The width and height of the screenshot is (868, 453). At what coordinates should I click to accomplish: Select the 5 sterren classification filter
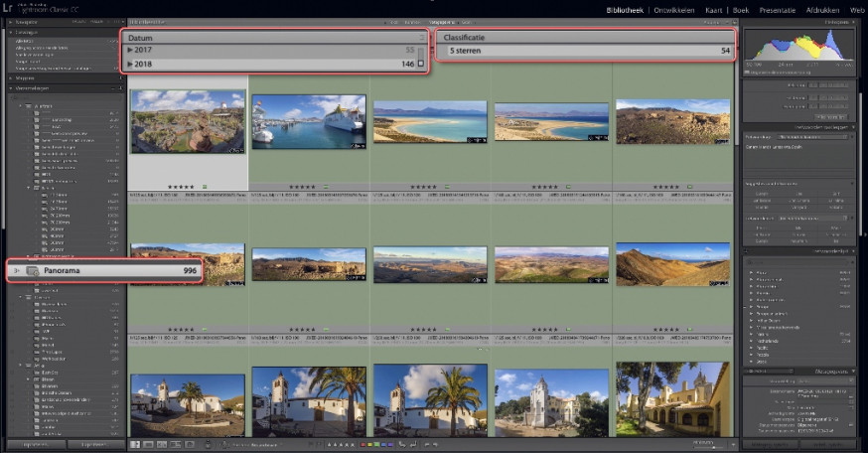click(589, 51)
